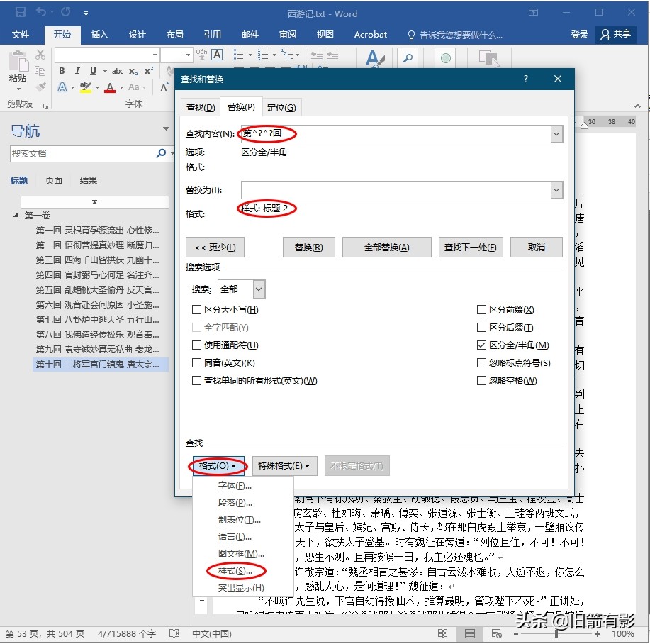The height and width of the screenshot is (644, 650).
Task: Open the 格式 dropdown menu
Action: point(216,466)
